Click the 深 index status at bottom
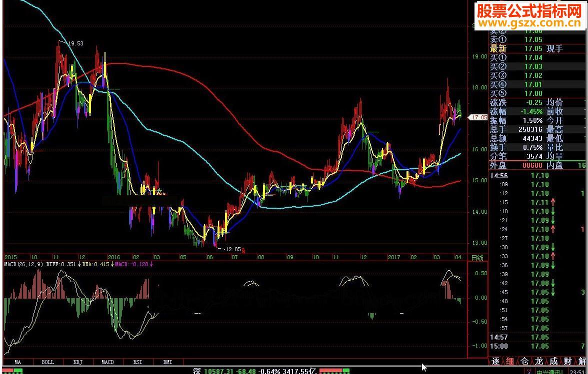Screen dimensions: 588x374 pyautogui.click(x=198, y=371)
